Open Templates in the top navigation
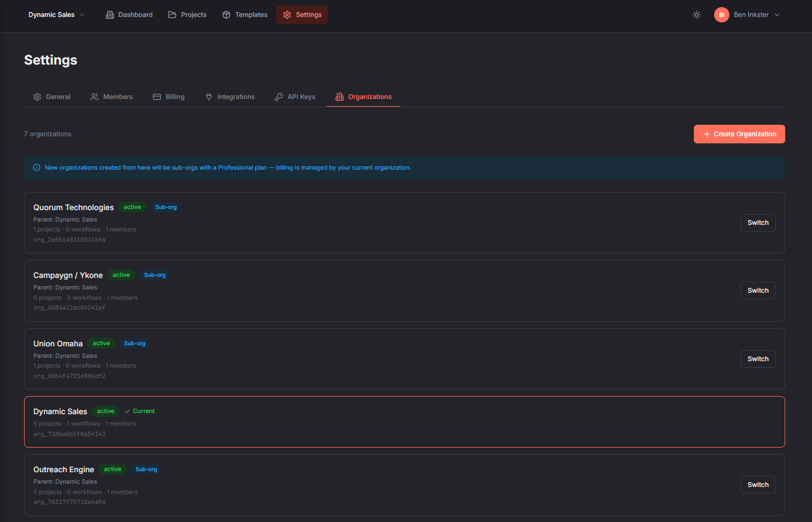 (245, 15)
